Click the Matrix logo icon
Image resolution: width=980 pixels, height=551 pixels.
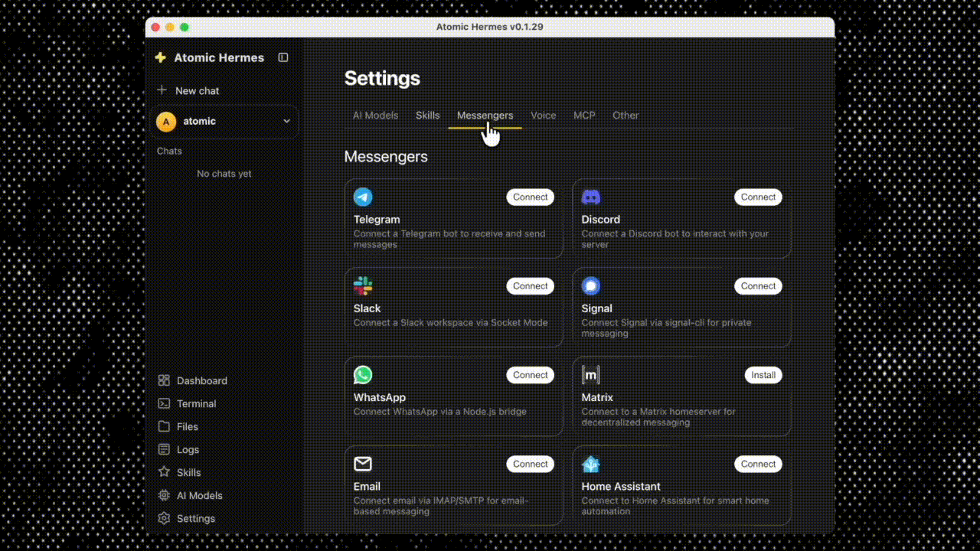click(x=591, y=374)
